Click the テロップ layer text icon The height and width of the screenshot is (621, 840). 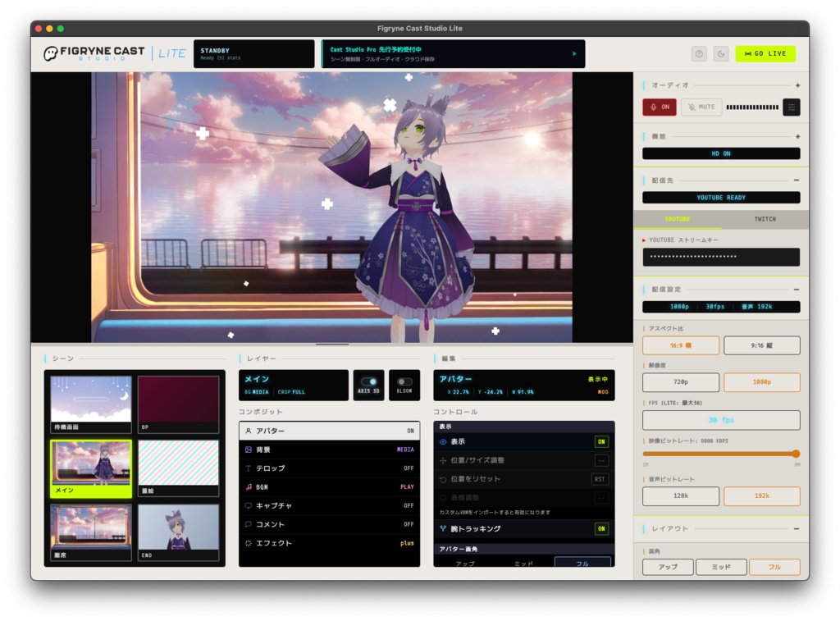[248, 468]
